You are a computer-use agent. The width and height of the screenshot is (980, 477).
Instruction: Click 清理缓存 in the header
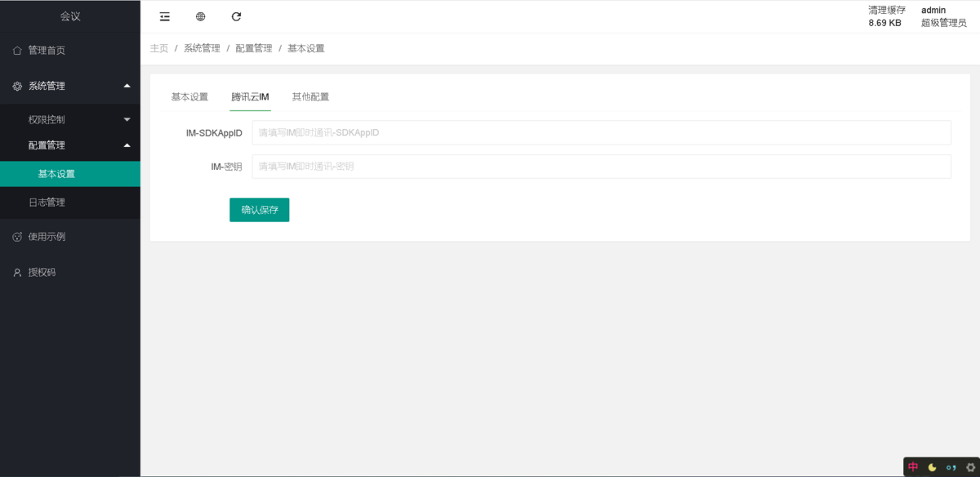coord(887,10)
